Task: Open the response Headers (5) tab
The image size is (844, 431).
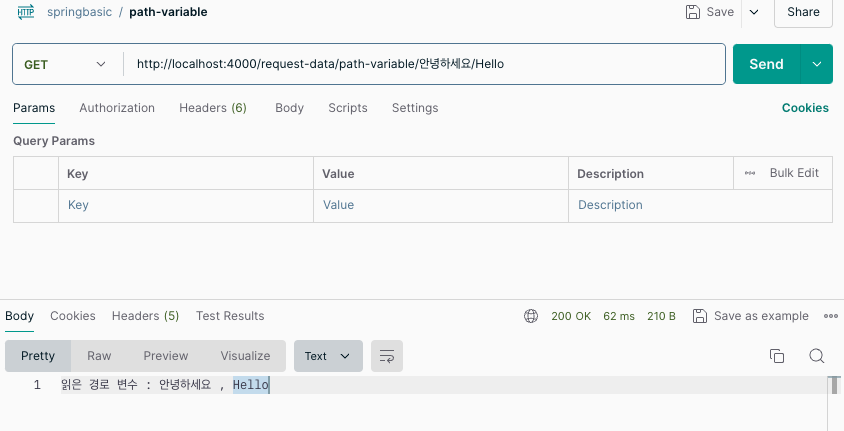Action: coord(145,316)
